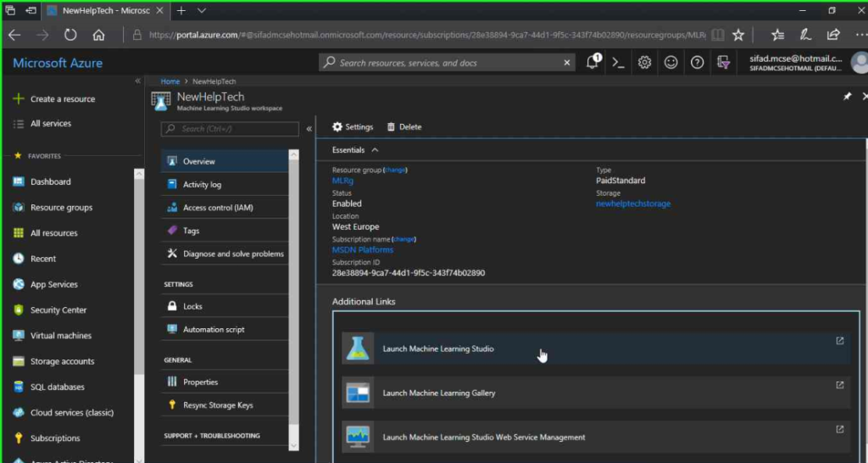Screen dimensions: 868x463
Task: Open the tab preview dropdown chevron
Action: (x=202, y=10)
